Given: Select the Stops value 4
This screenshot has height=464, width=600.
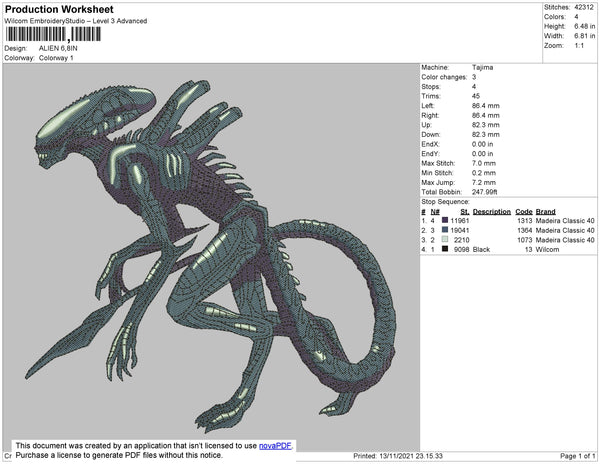Looking at the screenshot, I should coord(474,86).
